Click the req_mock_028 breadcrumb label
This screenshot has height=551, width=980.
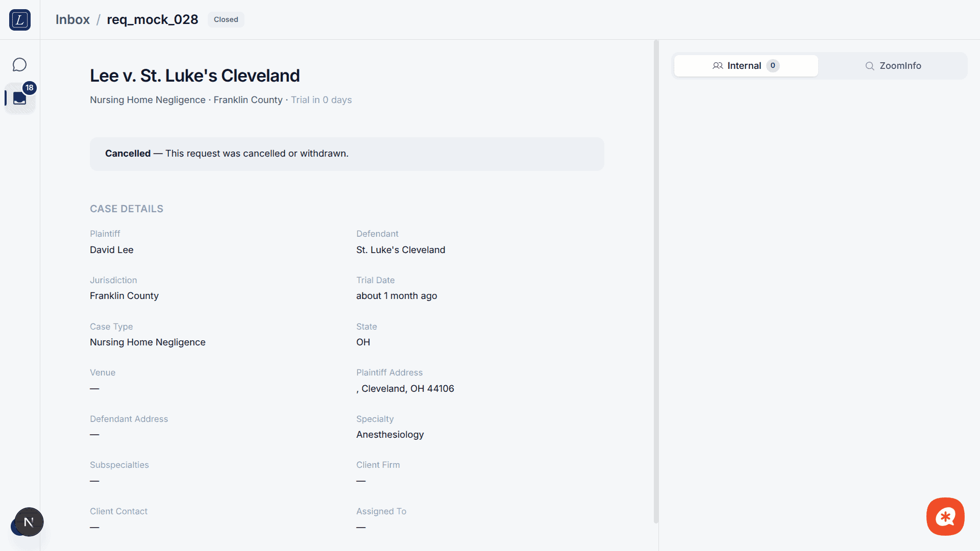pos(152,19)
